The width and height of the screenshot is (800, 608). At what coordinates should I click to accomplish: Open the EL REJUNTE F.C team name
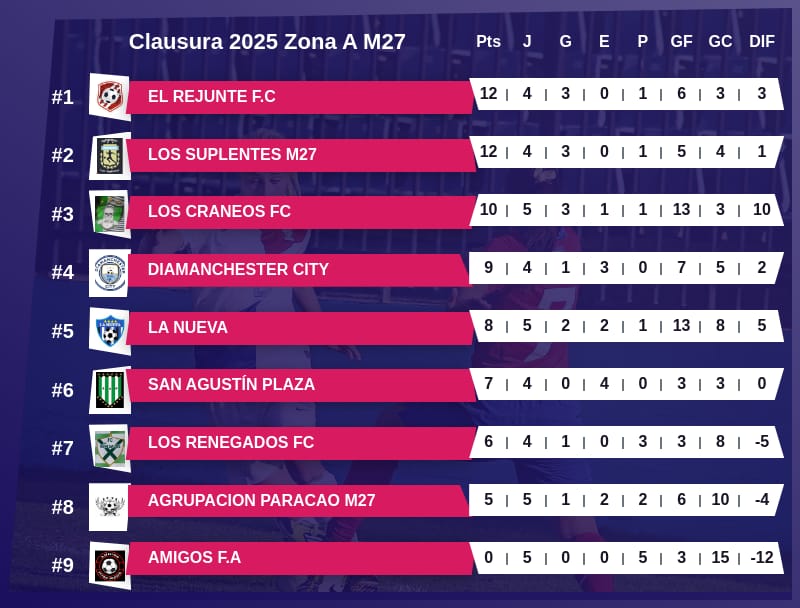pyautogui.click(x=211, y=96)
